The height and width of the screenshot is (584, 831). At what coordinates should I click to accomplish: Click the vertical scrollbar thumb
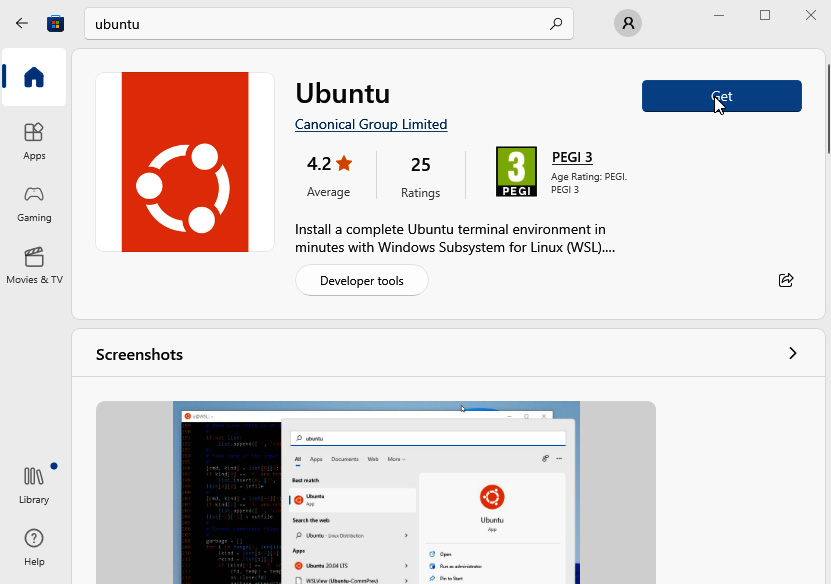pyautogui.click(x=828, y=109)
